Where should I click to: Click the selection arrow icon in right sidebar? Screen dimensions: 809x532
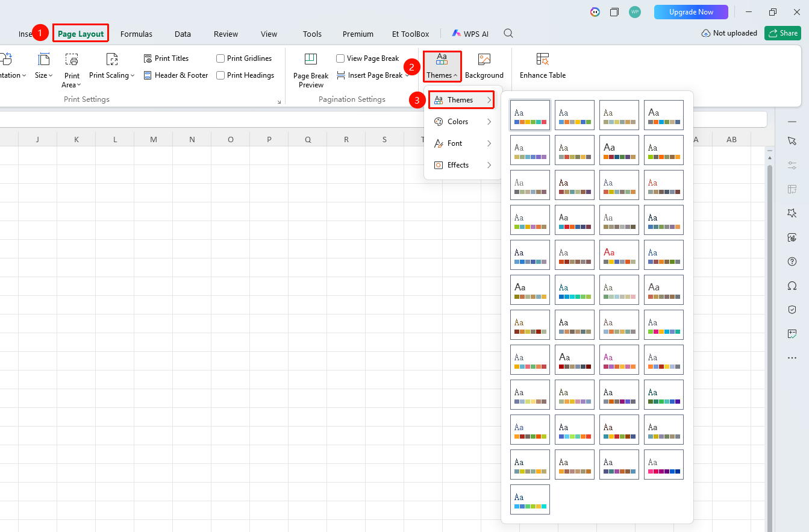pos(792,140)
